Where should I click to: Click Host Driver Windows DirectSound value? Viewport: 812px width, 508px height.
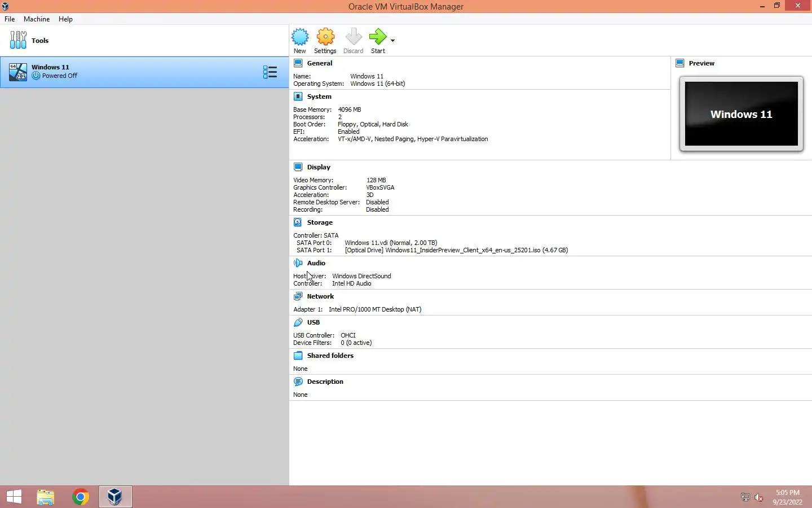[x=361, y=276]
